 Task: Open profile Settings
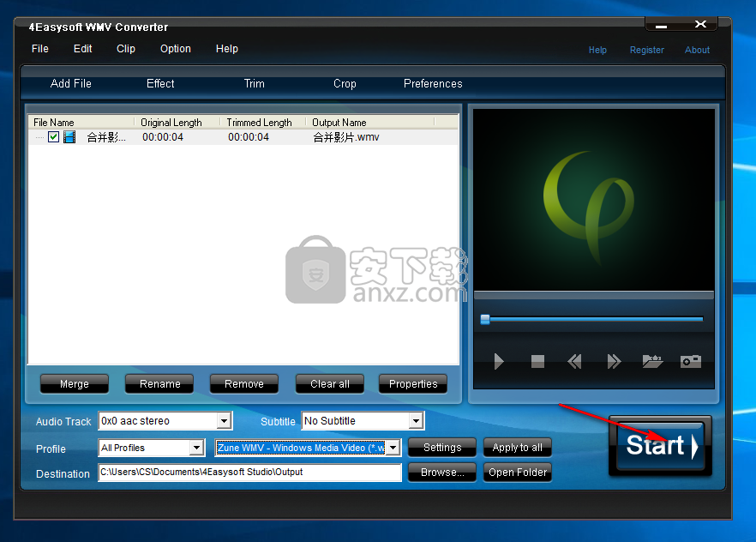[x=442, y=448]
